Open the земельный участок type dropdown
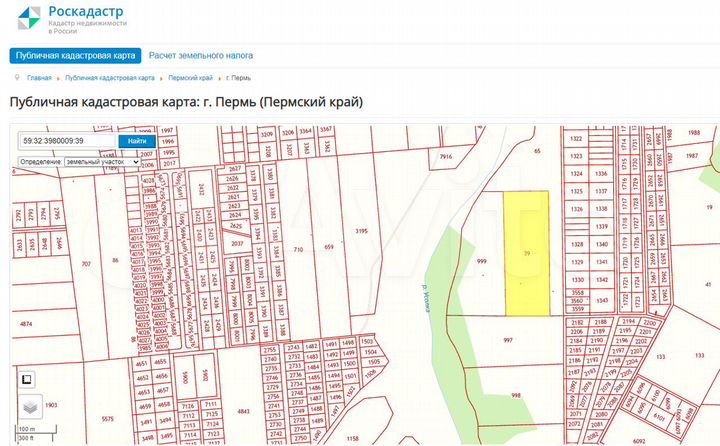This screenshot has width=720, height=446. (x=102, y=162)
